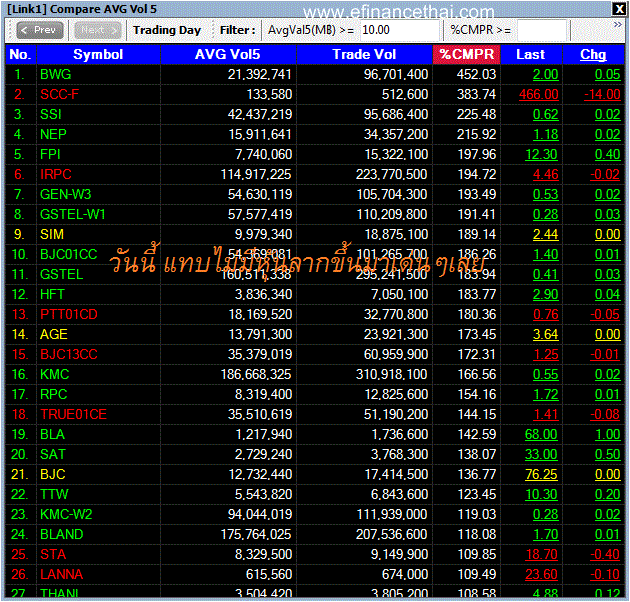Select the TTW symbol
Screen dimensions: 630x602
coord(54,494)
